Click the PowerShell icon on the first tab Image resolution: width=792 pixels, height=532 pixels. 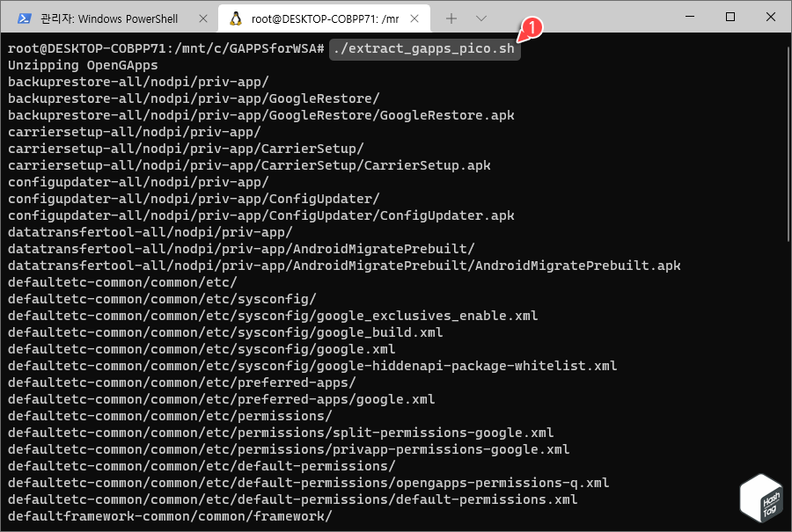coord(24,18)
